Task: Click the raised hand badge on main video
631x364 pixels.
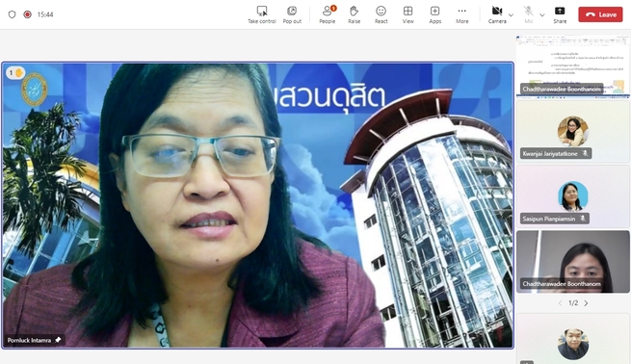Action: tap(15, 73)
